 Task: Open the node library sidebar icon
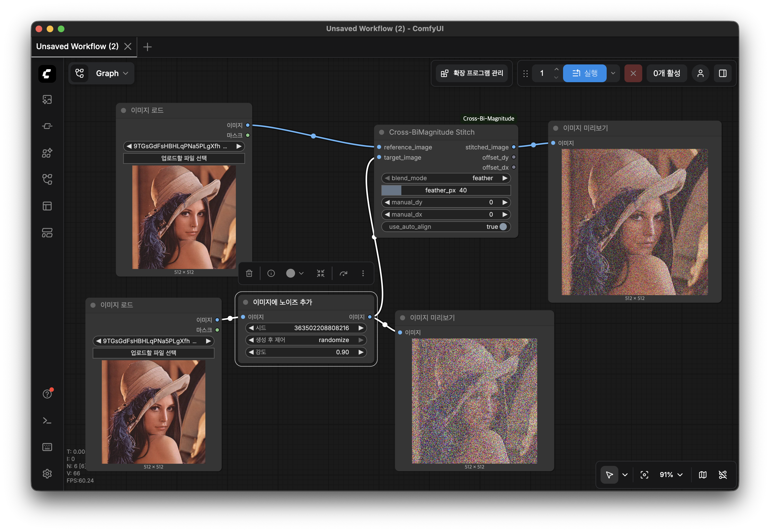click(x=47, y=126)
